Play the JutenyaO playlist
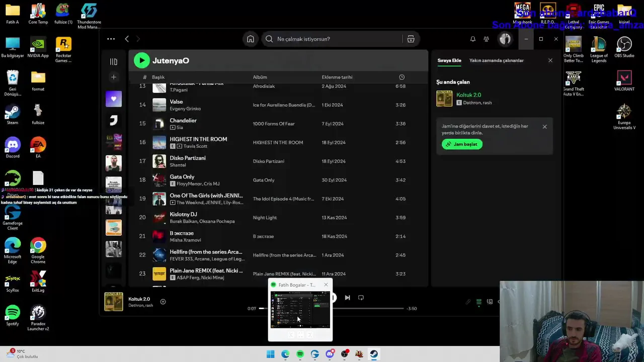This screenshot has width=644, height=362. click(142, 60)
